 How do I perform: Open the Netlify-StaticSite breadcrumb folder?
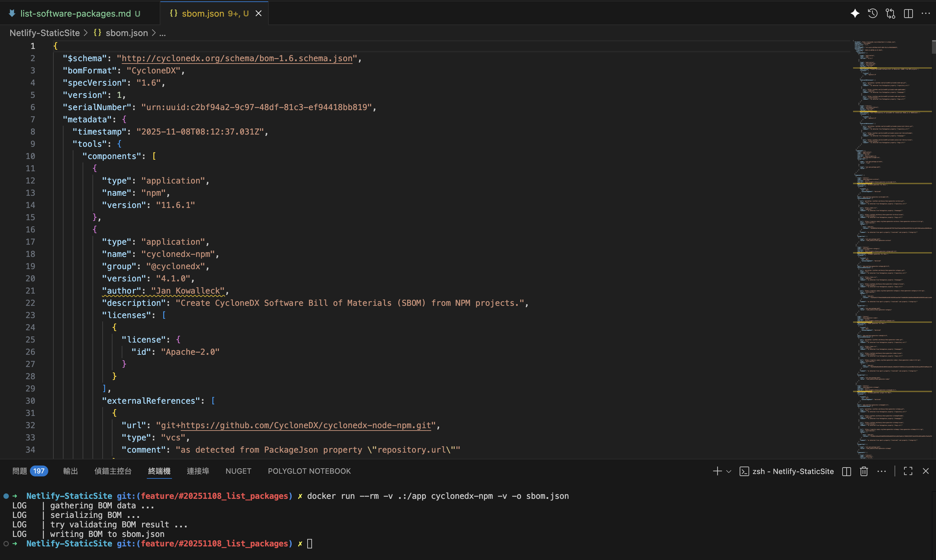45,33
